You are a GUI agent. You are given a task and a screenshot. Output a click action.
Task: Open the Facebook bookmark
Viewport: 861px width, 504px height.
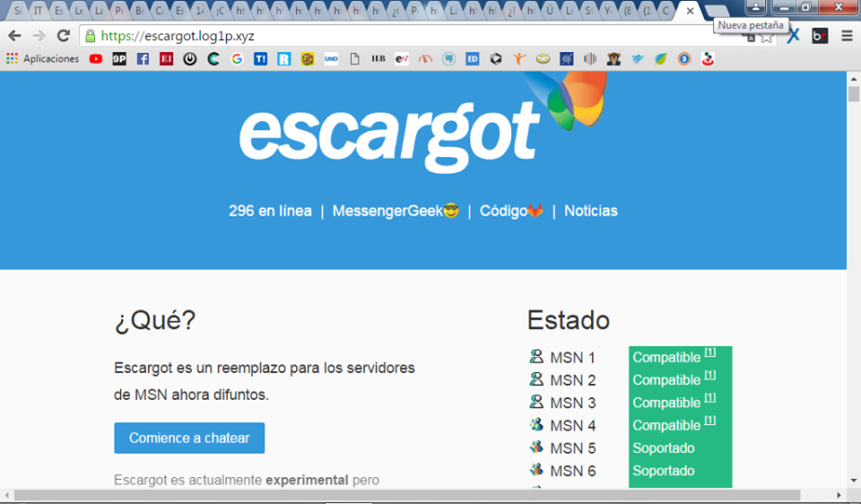point(143,59)
